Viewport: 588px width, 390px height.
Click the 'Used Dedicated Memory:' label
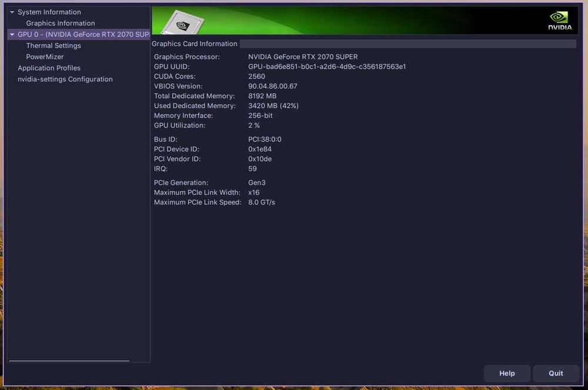pyautogui.click(x=195, y=106)
